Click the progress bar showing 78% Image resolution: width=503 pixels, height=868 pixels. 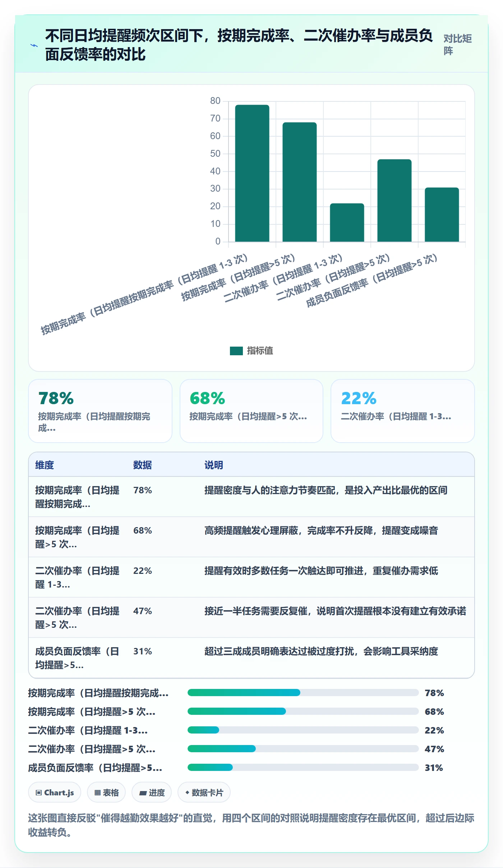tap(303, 693)
